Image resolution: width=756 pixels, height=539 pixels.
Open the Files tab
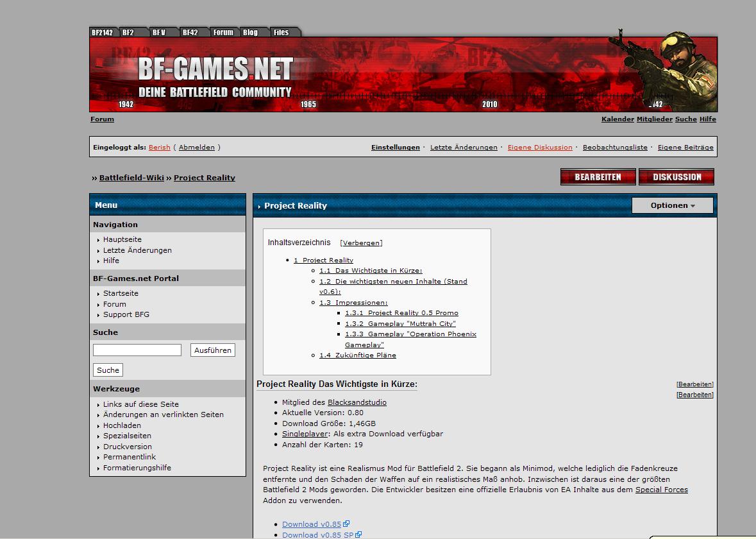(281, 32)
